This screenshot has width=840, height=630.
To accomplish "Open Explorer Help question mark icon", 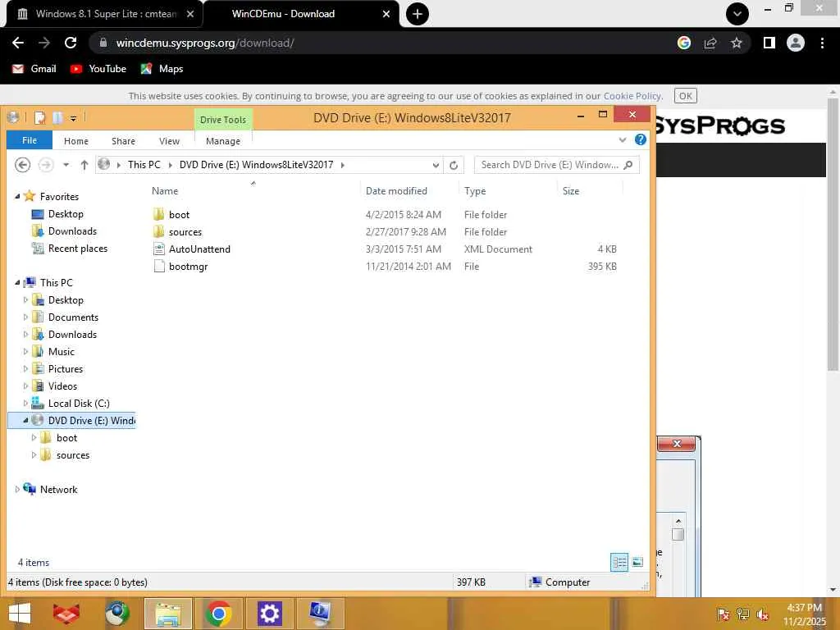I will click(640, 139).
